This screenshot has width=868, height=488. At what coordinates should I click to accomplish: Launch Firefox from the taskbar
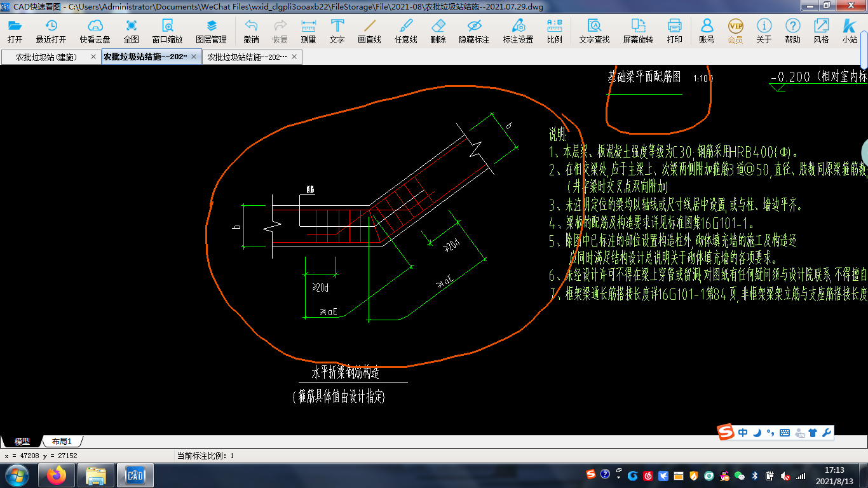(x=57, y=475)
